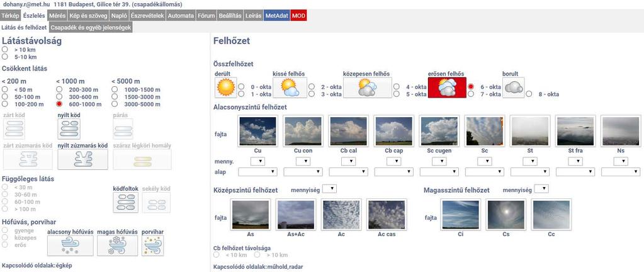
Task: Click the red MOD button
Action: click(x=298, y=16)
